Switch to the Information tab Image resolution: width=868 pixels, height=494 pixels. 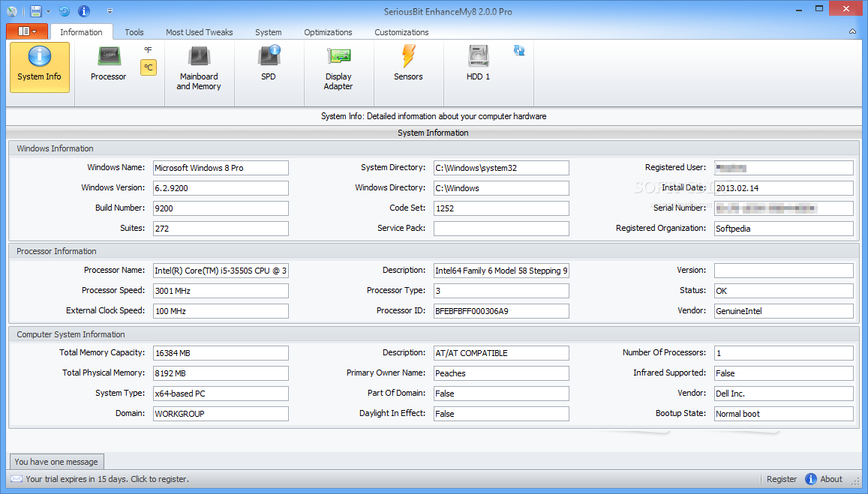(x=81, y=32)
